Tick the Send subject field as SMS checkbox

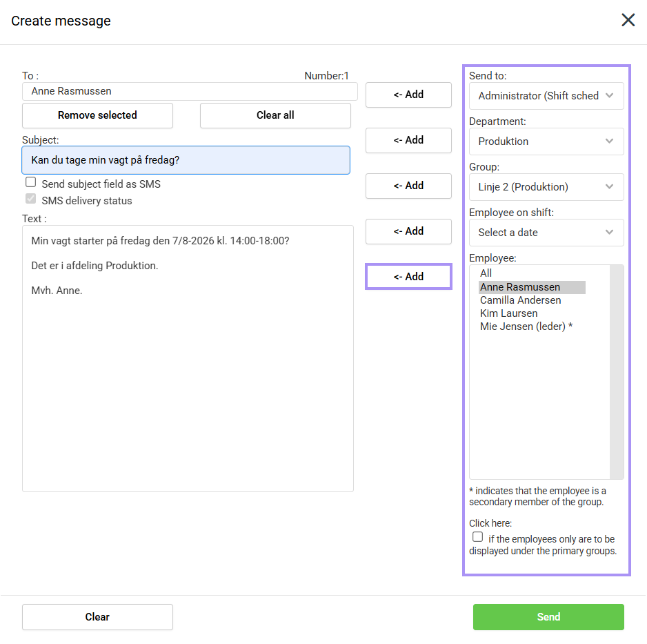click(x=30, y=182)
